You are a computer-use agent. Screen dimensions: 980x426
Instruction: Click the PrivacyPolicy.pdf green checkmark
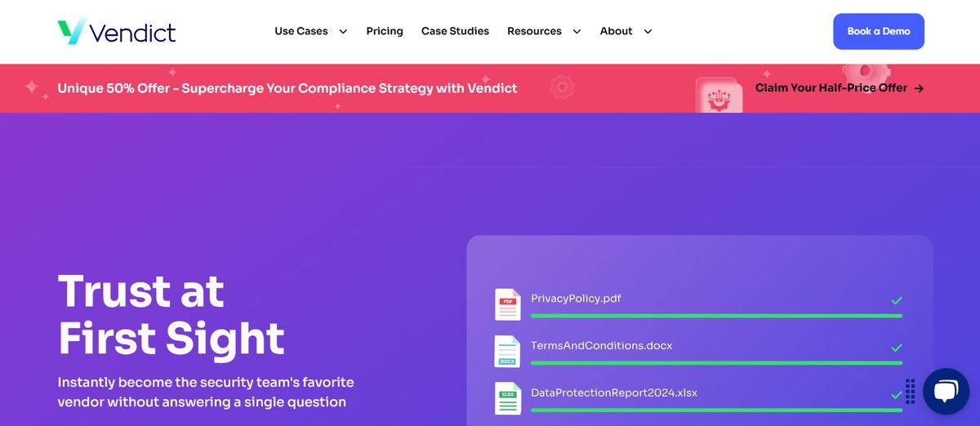(x=897, y=300)
